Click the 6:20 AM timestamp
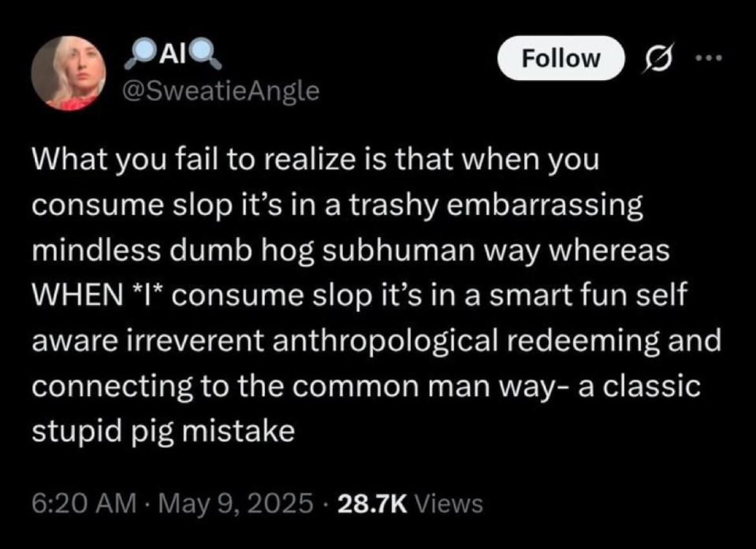756x549 pixels. pyautogui.click(x=85, y=503)
